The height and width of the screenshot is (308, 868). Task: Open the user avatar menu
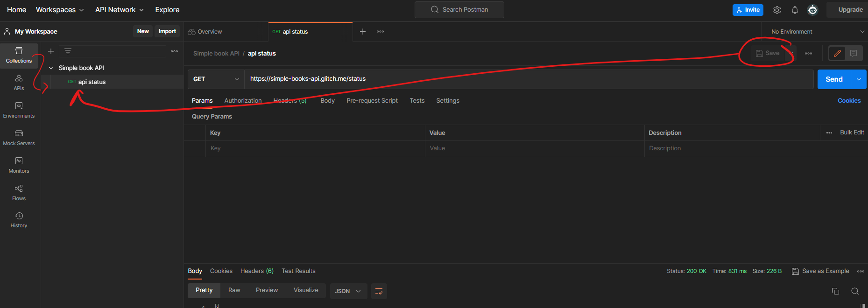coord(813,10)
